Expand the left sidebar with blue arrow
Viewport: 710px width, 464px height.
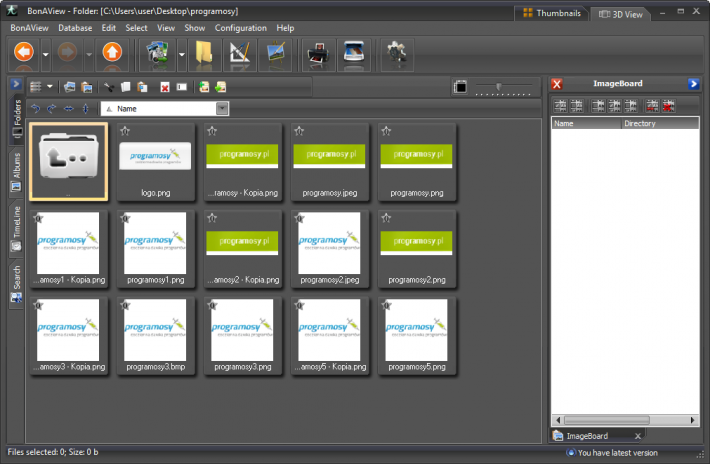(16, 84)
